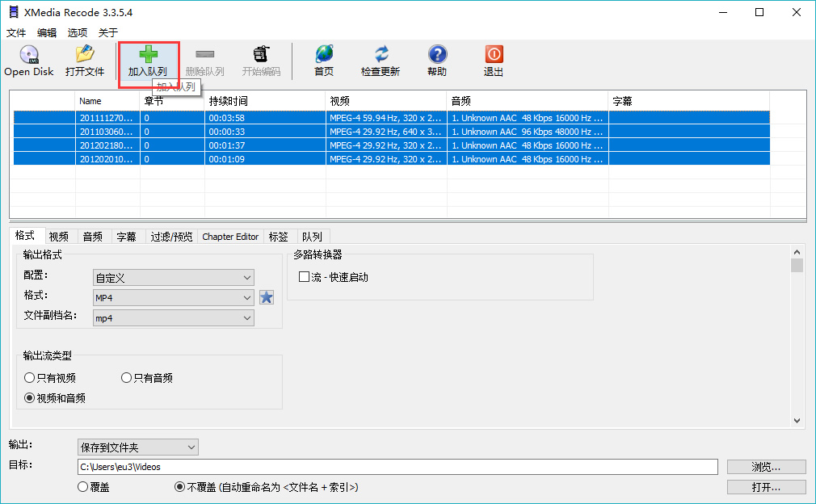Open the 编辑 menu
This screenshot has width=816, height=504.
pos(47,33)
